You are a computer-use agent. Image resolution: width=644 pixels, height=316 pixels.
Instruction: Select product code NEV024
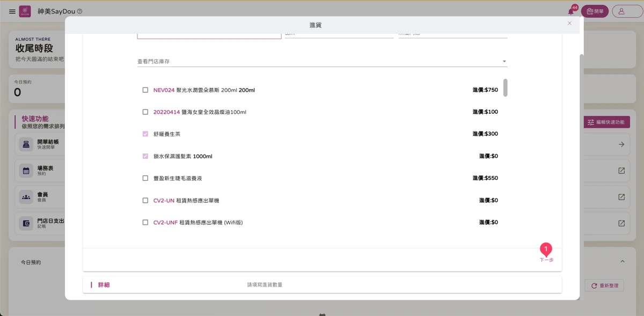pyautogui.click(x=164, y=90)
